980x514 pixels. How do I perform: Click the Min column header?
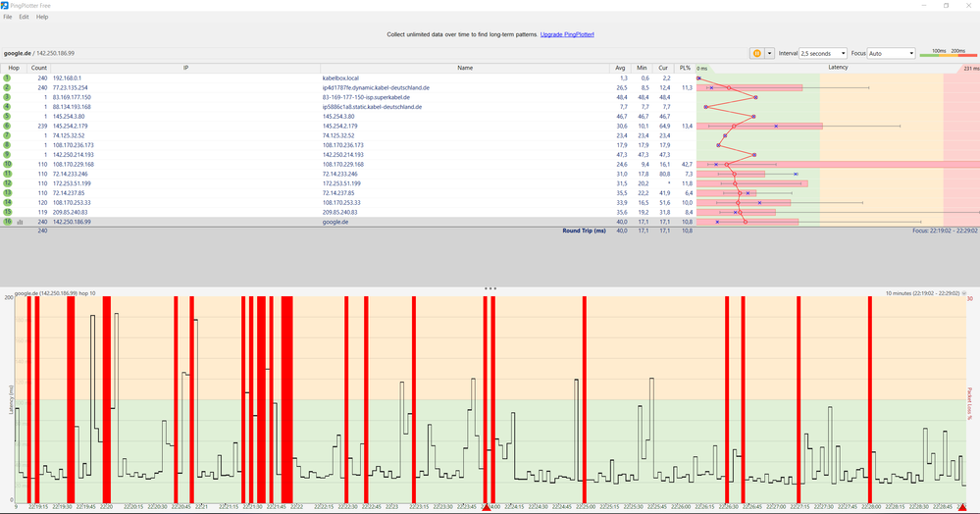coord(642,68)
